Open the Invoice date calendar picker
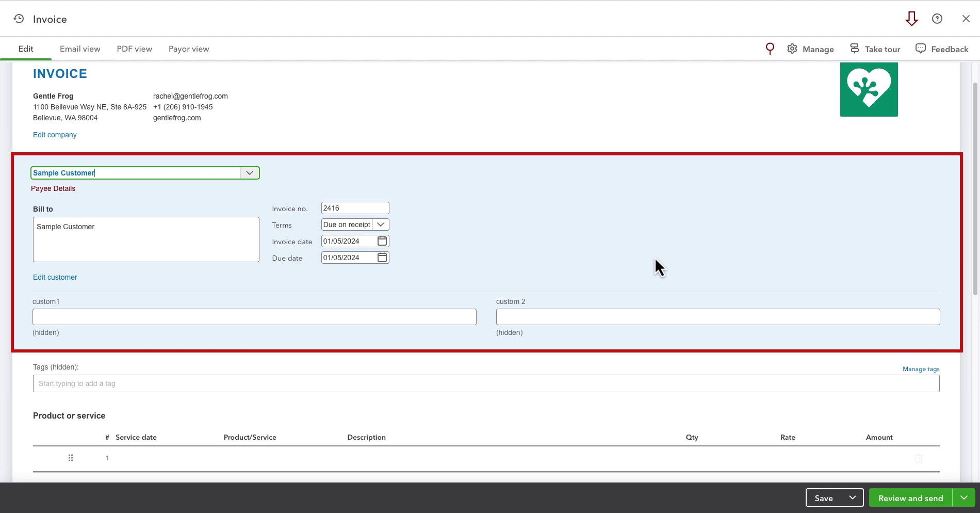 tap(382, 241)
